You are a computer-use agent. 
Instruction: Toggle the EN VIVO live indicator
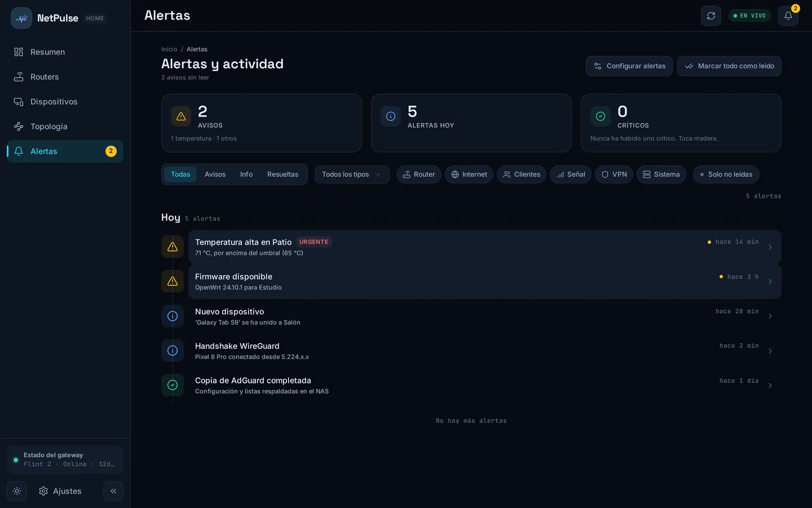tap(749, 16)
